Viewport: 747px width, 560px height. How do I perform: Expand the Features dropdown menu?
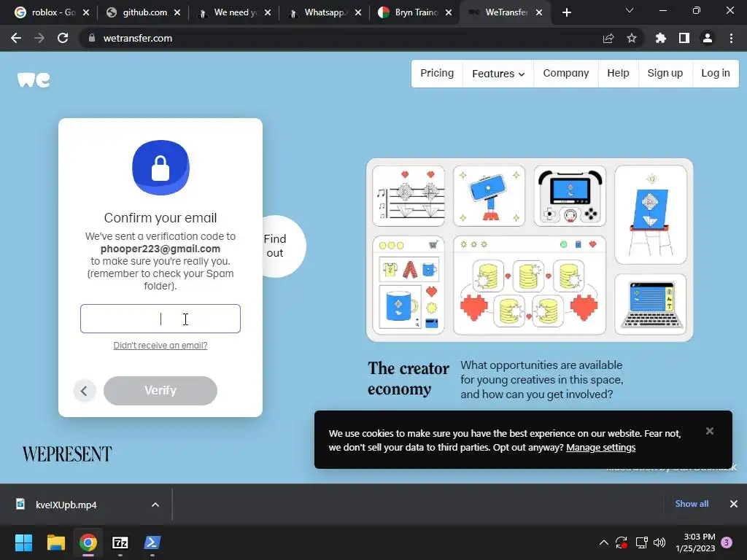[x=498, y=74]
